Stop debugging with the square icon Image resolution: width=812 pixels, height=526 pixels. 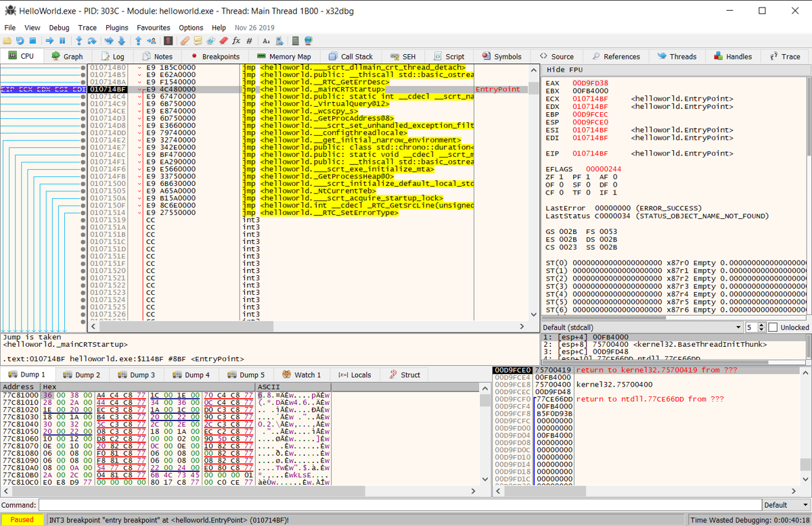32,41
